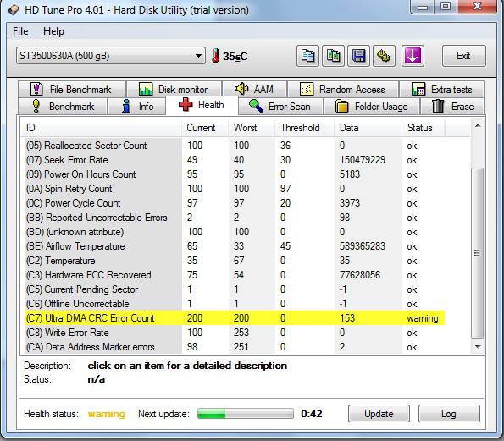Click the Threshold column header
Screen dimensions: 504x441
pyautogui.click(x=304, y=128)
